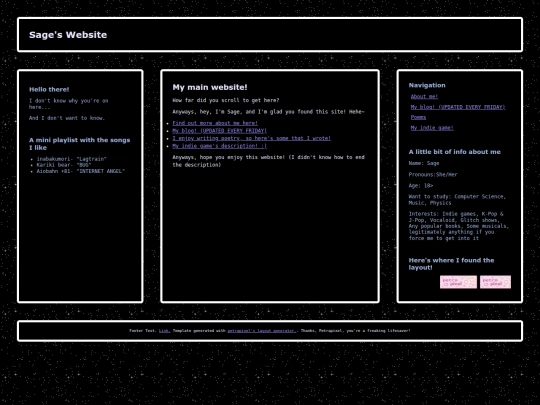The image size is (540, 405).
Task: Follow 'Find out more about me here!' link
Action: tap(215, 123)
